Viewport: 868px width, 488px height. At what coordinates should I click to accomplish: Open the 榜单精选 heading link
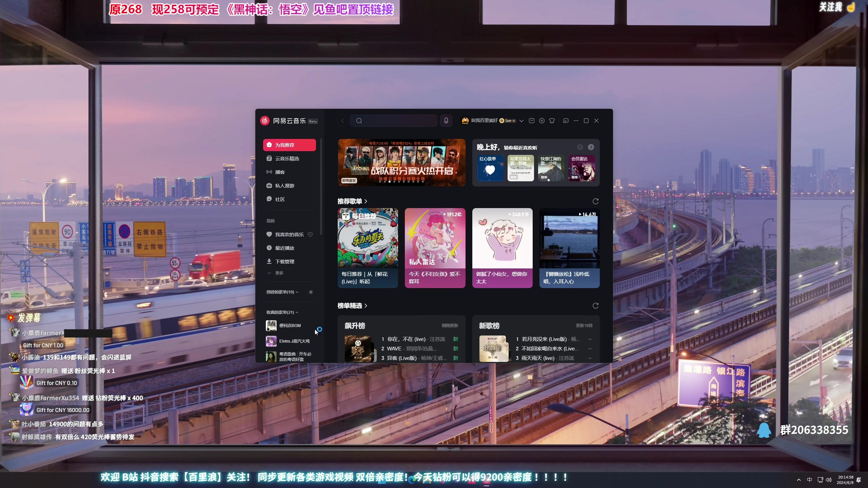pos(352,306)
